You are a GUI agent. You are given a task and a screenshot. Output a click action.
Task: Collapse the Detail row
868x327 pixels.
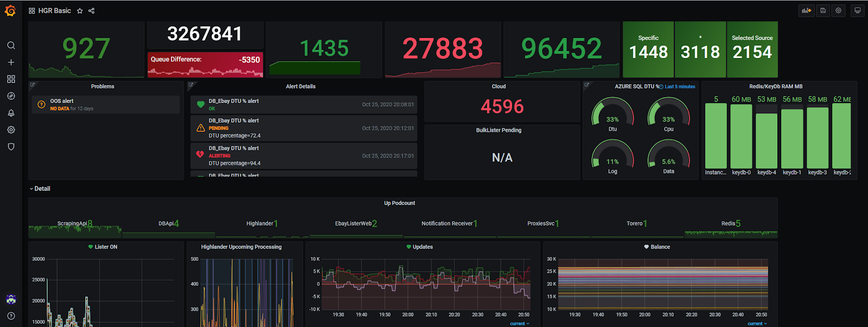pyautogui.click(x=40, y=189)
